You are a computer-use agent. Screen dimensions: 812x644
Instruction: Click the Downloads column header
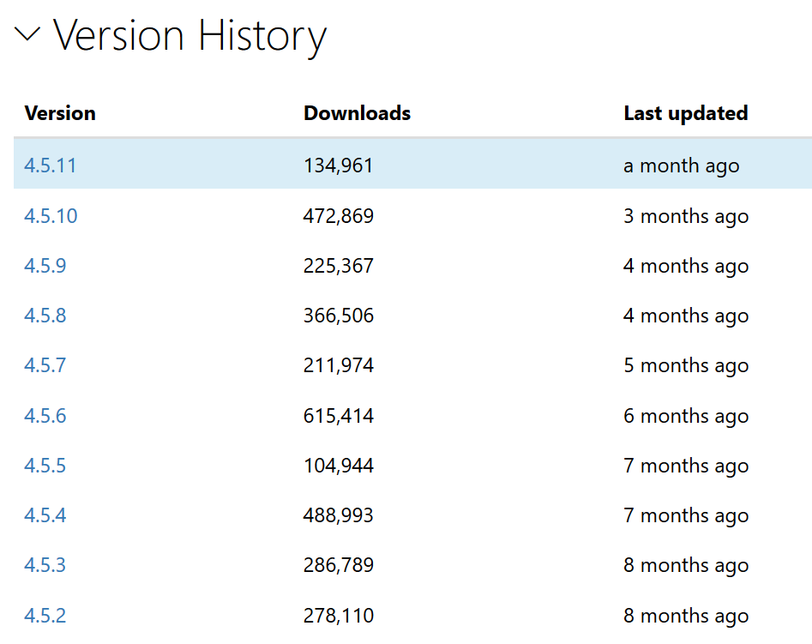click(357, 113)
